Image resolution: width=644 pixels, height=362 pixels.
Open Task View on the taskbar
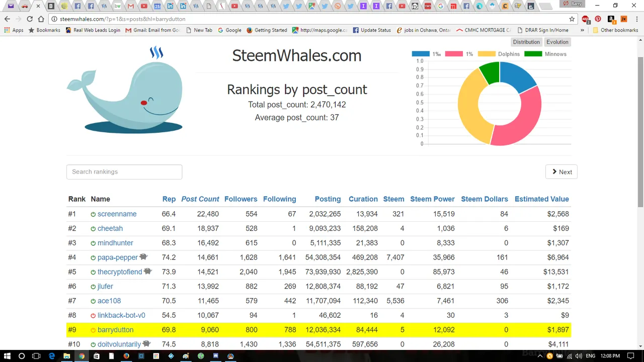tap(36, 356)
